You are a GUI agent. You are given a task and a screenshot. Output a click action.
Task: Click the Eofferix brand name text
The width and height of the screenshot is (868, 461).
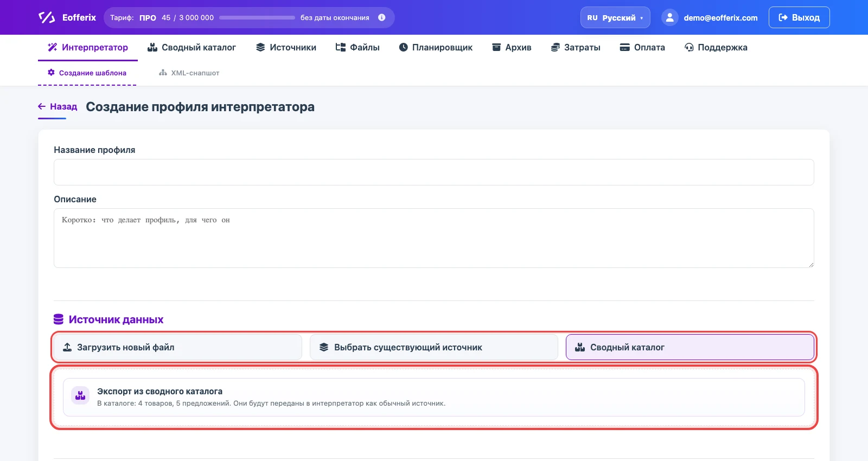pyautogui.click(x=79, y=17)
